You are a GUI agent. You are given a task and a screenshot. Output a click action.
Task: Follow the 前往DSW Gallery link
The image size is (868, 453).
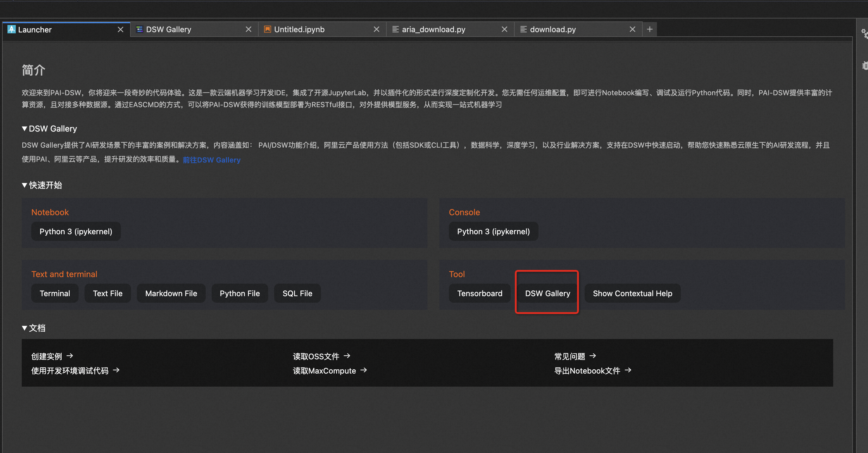pos(211,160)
